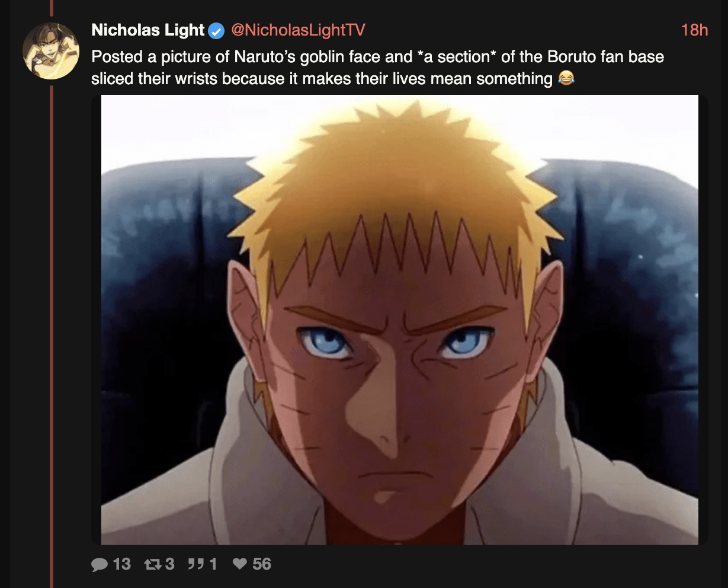Open the 18h timestamp permalink
The width and height of the screenshot is (728, 588).
tap(694, 30)
